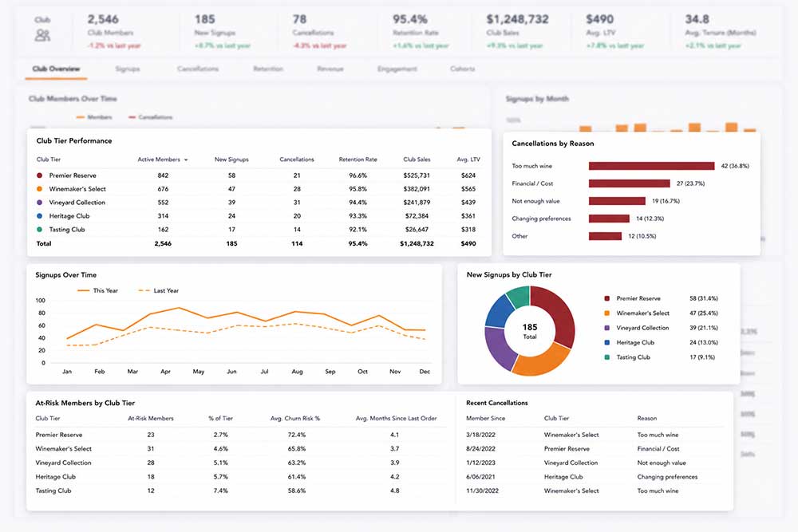Toggle This Year line legend

pyautogui.click(x=97, y=290)
